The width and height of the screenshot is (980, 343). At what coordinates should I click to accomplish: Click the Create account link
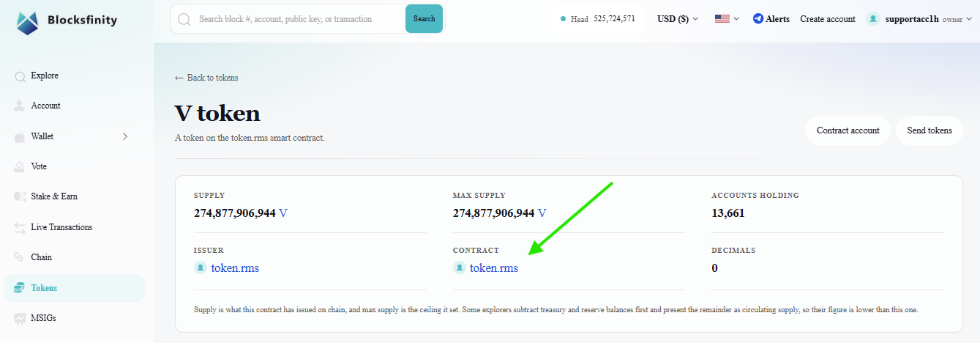[x=828, y=19]
